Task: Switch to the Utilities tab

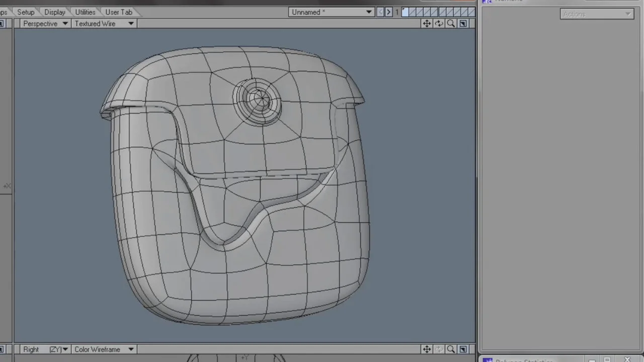Action: (85, 12)
